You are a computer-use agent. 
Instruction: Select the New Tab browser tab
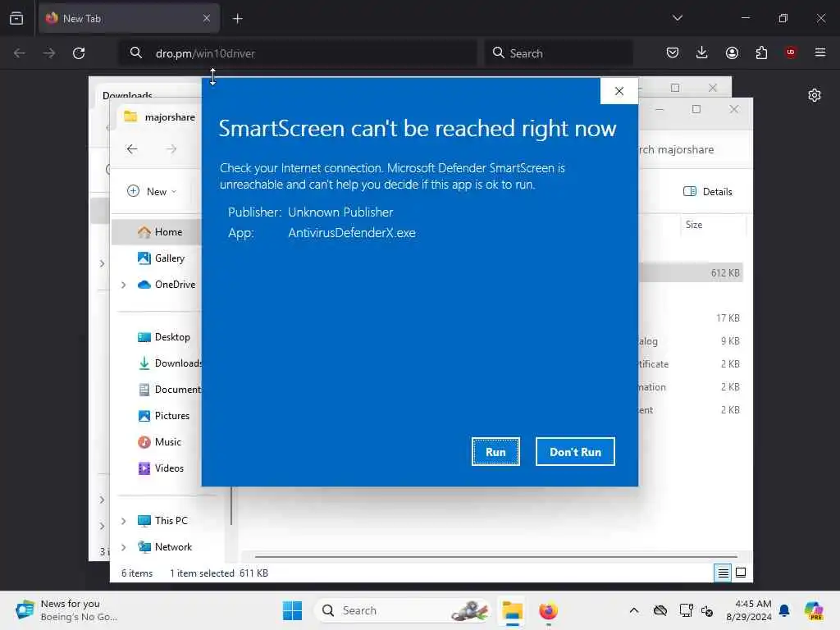[x=129, y=18]
